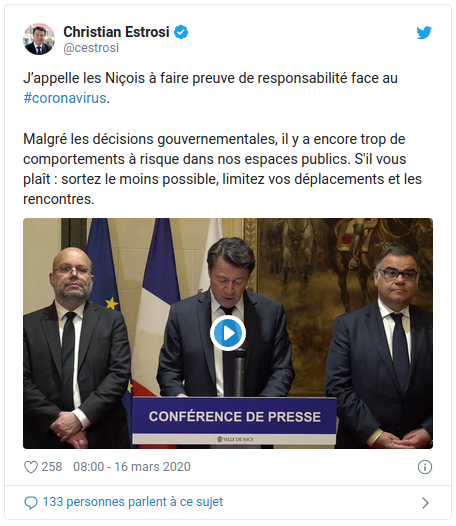Open the 08:00 - 16 mars 2020 timestamp

(132, 467)
